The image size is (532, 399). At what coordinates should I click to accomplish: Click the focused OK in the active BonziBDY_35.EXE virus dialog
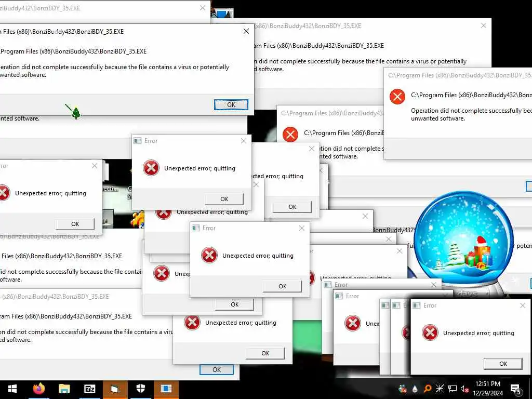231,105
